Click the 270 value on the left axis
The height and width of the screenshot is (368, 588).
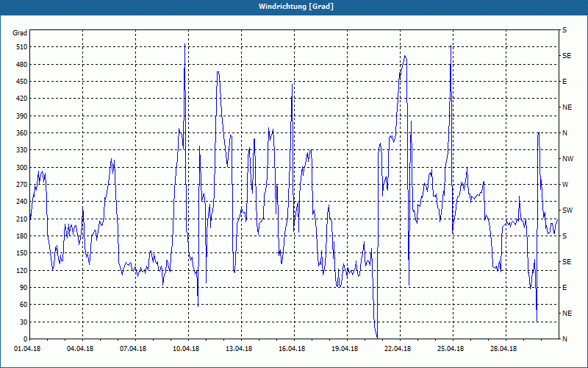(x=22, y=185)
